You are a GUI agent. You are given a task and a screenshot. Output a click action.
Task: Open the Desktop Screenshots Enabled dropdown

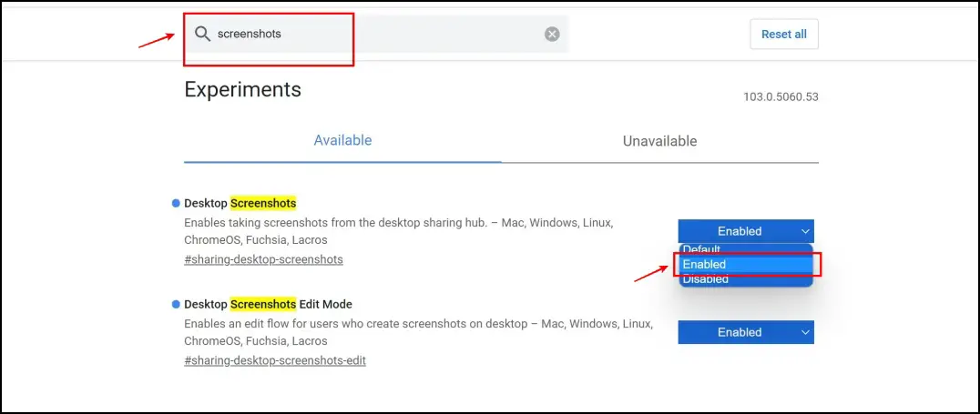point(746,231)
